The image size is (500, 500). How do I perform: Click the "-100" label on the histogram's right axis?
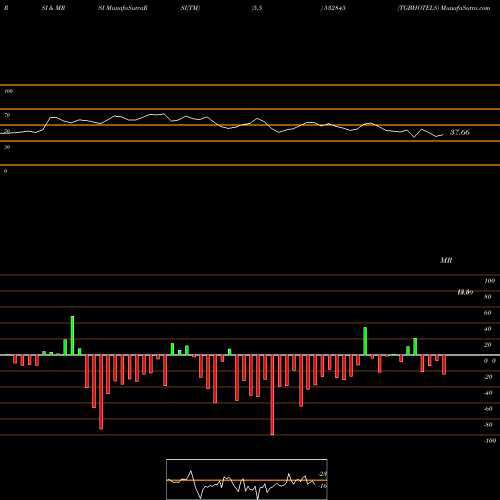pos(490,441)
